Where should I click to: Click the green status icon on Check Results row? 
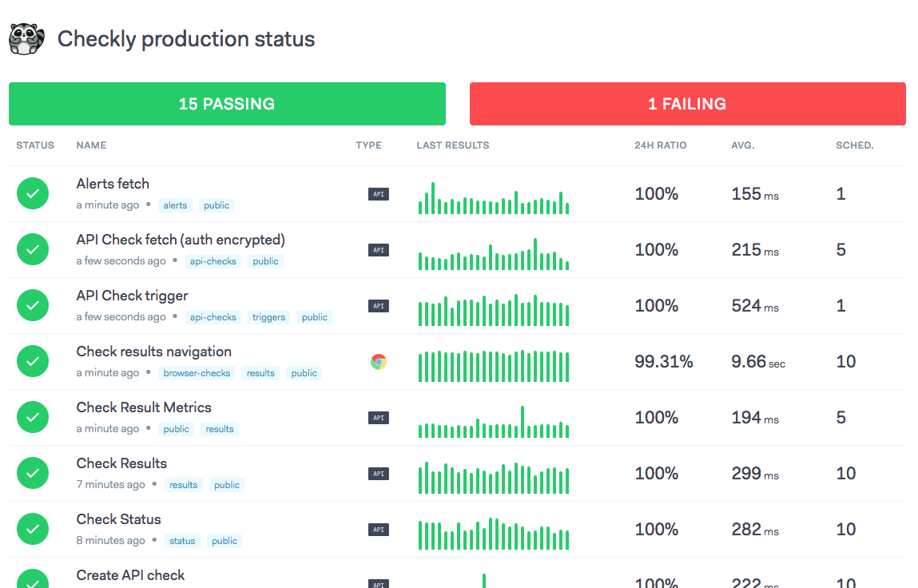click(33, 473)
